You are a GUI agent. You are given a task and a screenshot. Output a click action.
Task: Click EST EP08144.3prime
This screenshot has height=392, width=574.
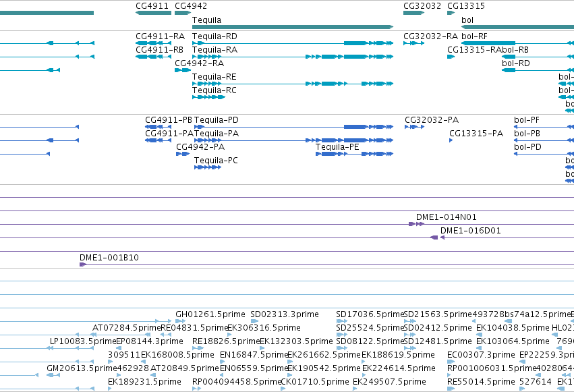pos(119,348)
